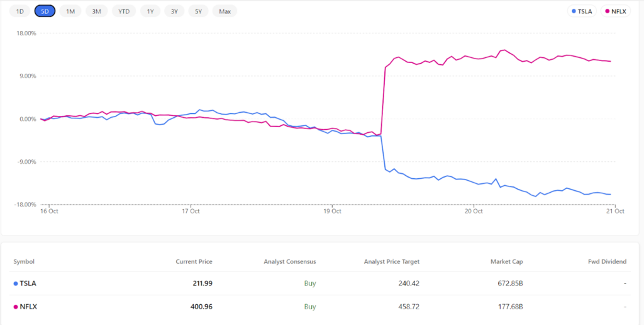Click NFLX price target 458.72

[409, 307]
